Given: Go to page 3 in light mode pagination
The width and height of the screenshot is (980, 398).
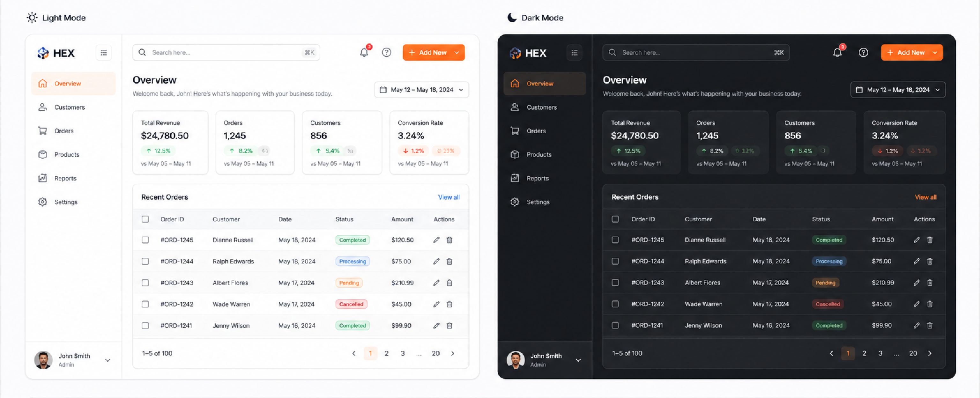Looking at the screenshot, I should pyautogui.click(x=403, y=353).
